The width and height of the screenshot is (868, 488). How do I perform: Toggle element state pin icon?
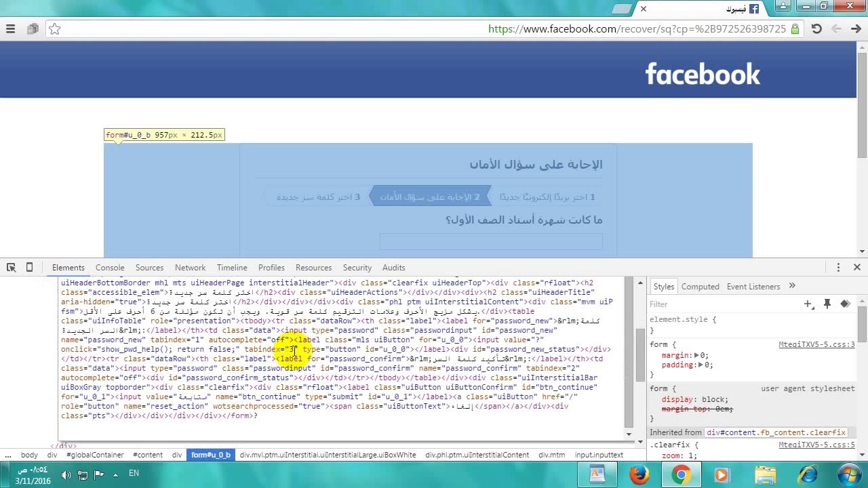point(827,304)
